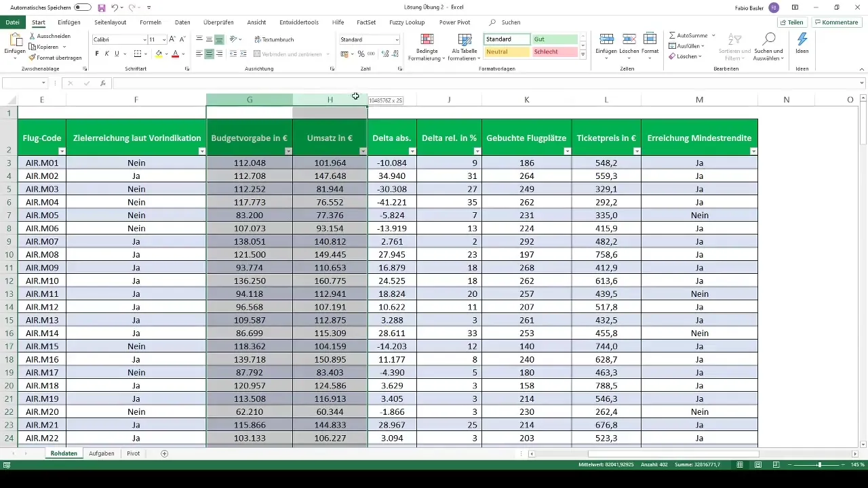Viewport: 868px width, 488px height.
Task: Click the Textumbruch wrap text button
Action: pos(274,39)
